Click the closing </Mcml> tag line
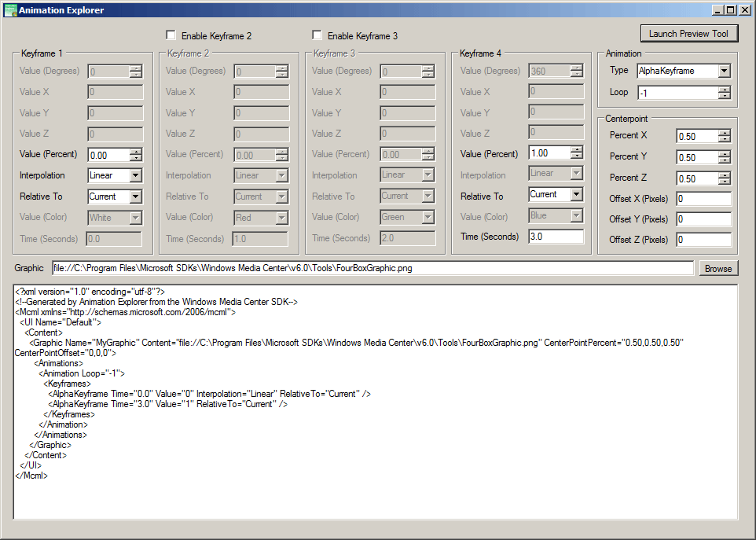 point(31,476)
